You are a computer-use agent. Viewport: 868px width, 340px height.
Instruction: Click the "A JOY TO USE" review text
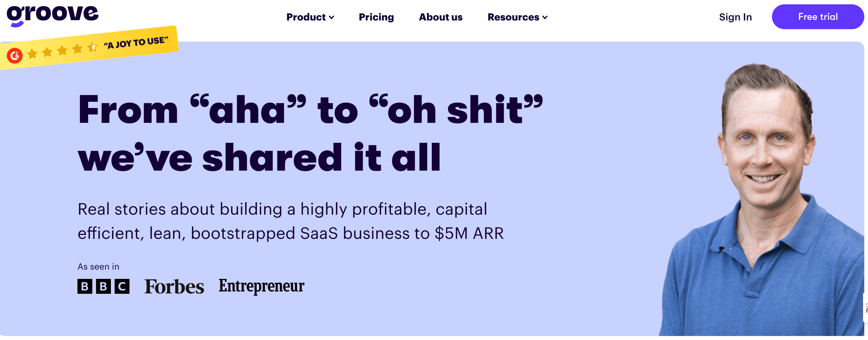pos(136,43)
